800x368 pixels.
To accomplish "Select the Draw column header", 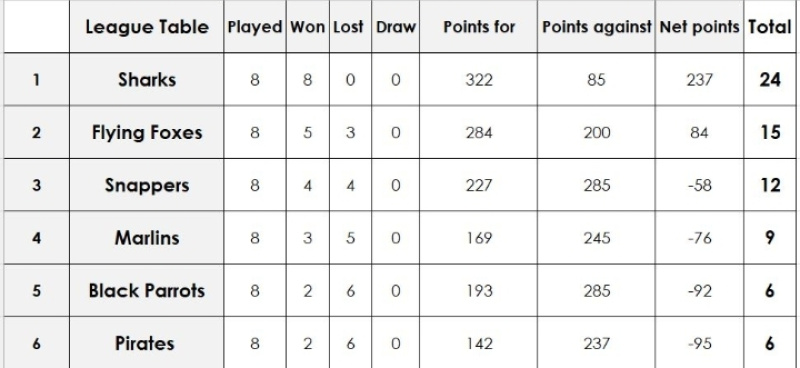I will tap(395, 27).
